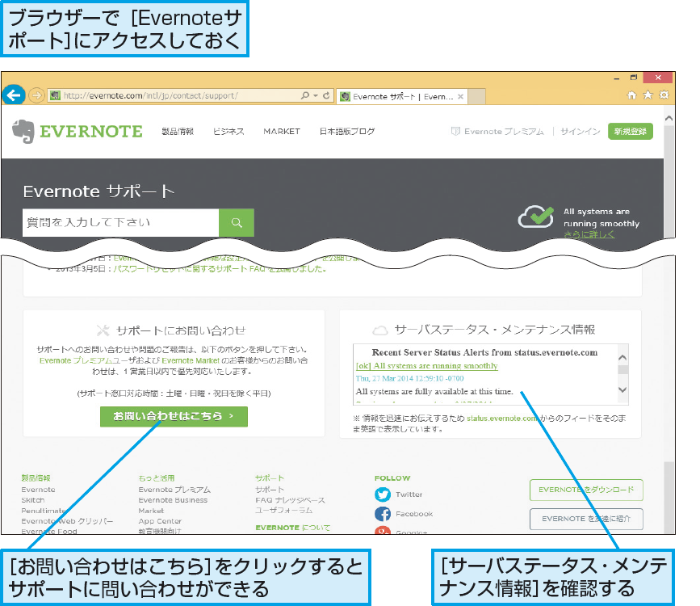Click EVERNOTE を友達に紹介 button
Viewport: 700px width, 606px height.
click(586, 519)
